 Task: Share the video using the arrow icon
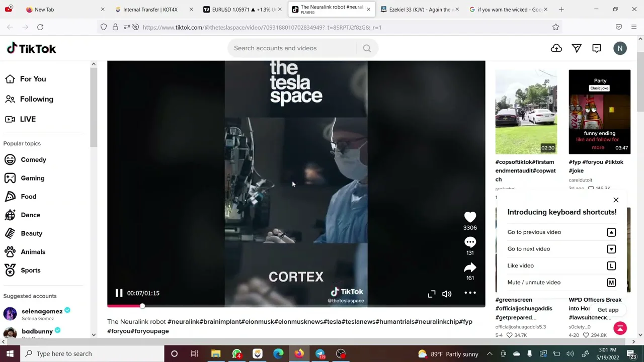[x=470, y=267]
